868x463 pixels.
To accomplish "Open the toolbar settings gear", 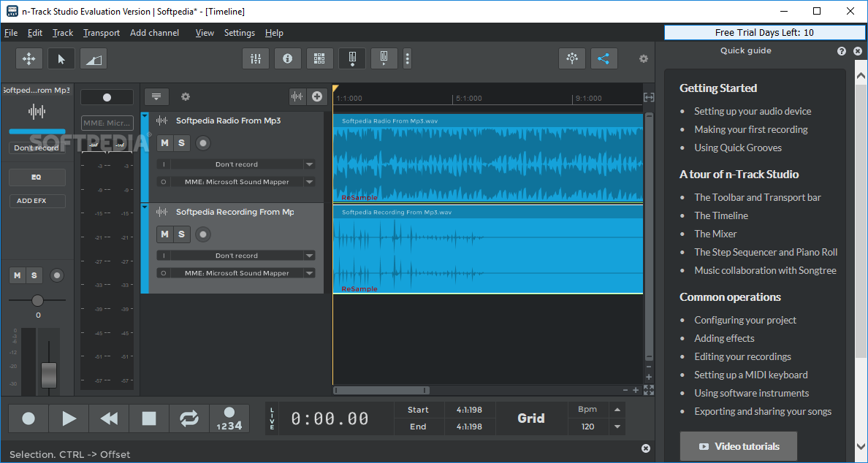I will click(x=643, y=58).
